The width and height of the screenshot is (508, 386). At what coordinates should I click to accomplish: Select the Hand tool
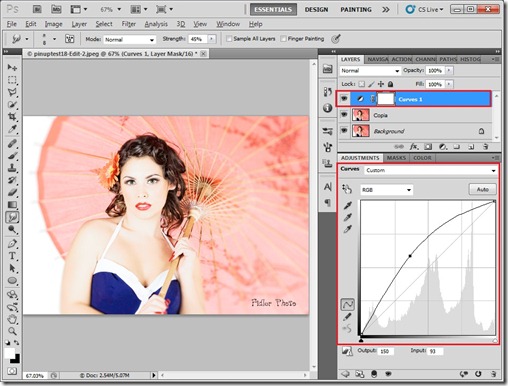pos(12,319)
